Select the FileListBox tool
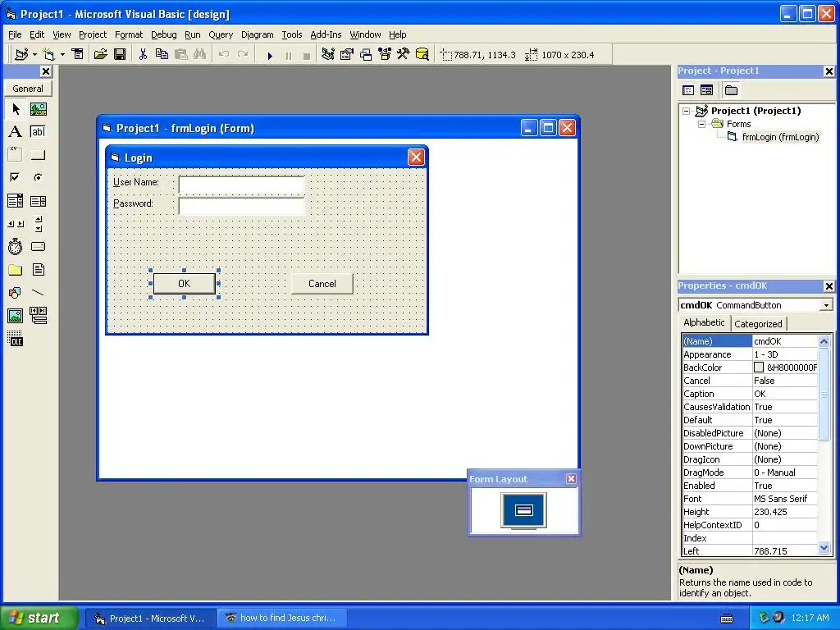 (x=38, y=269)
